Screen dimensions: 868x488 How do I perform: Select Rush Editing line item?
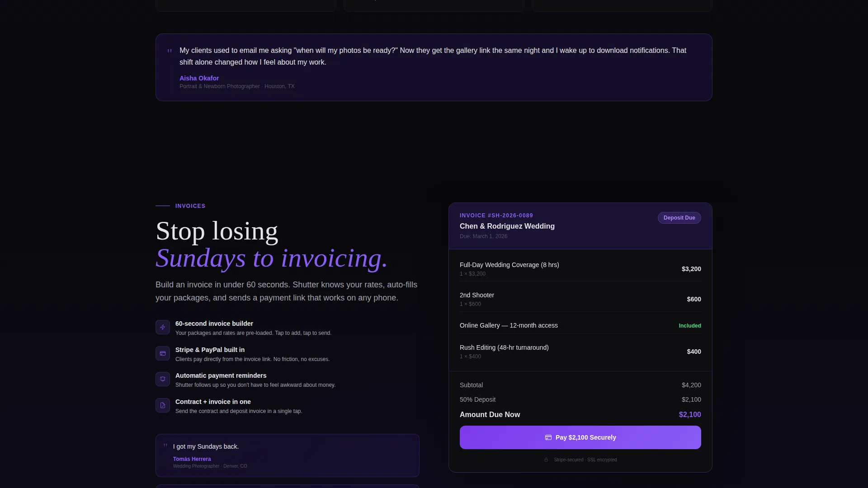point(580,352)
